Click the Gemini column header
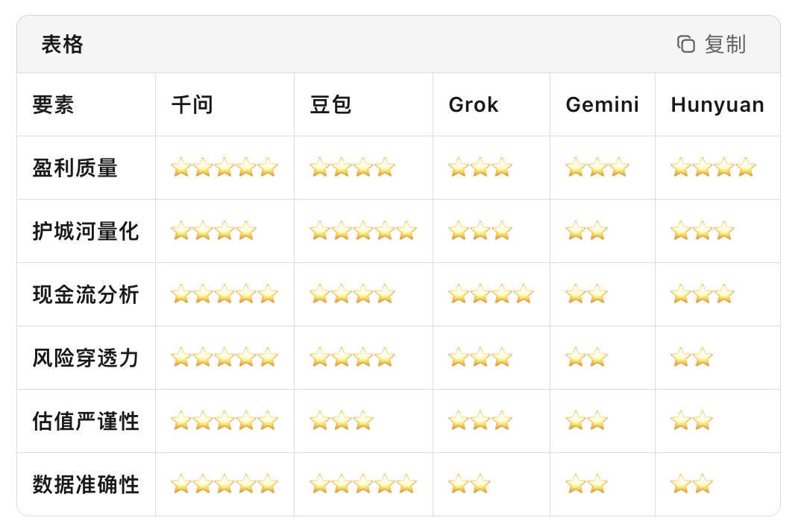The height and width of the screenshot is (532, 798). point(603,105)
